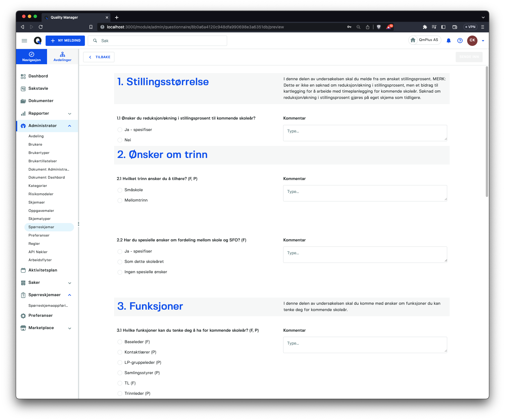This screenshot has height=420, width=505.
Task: Choose Baseleder (F) radio option
Action: (120, 342)
